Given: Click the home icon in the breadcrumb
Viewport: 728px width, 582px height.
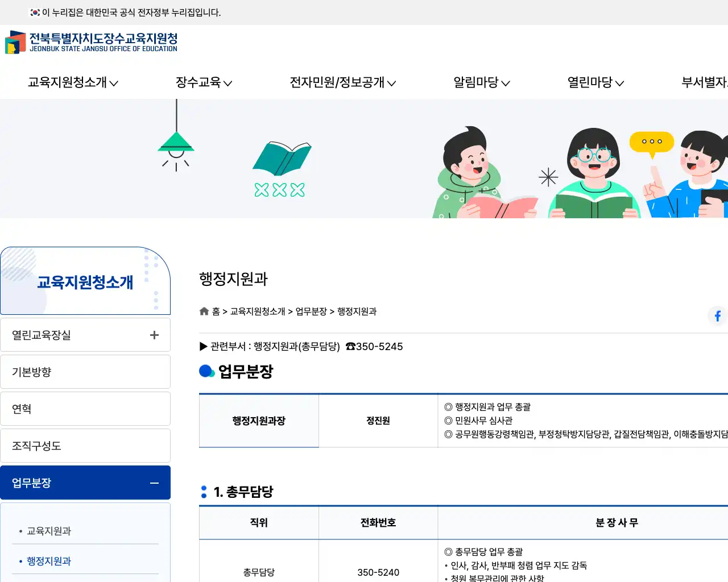Looking at the screenshot, I should tap(204, 311).
